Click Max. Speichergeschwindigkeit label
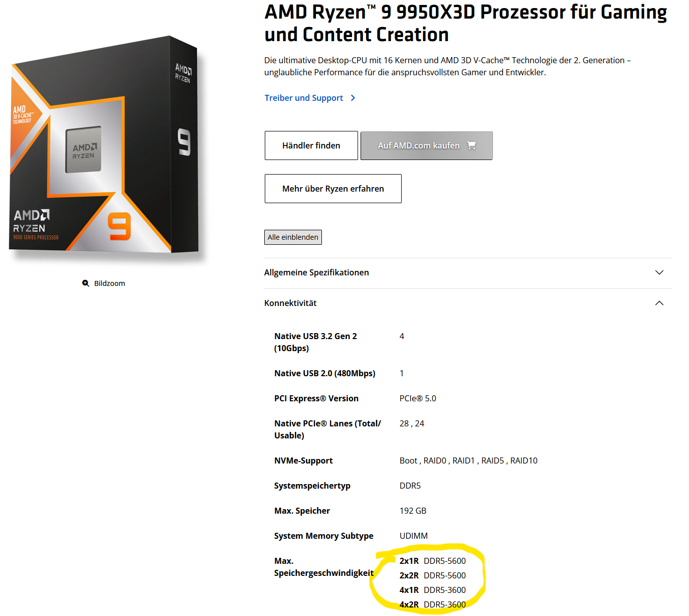Screen dimensions: 689x616 pyautogui.click(x=324, y=567)
